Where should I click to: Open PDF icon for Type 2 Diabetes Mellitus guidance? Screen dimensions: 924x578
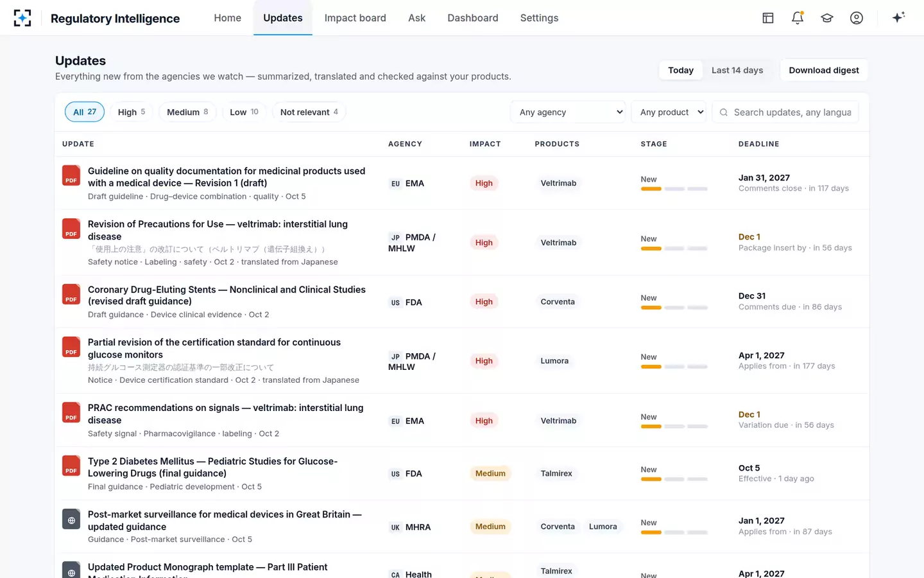tap(71, 466)
